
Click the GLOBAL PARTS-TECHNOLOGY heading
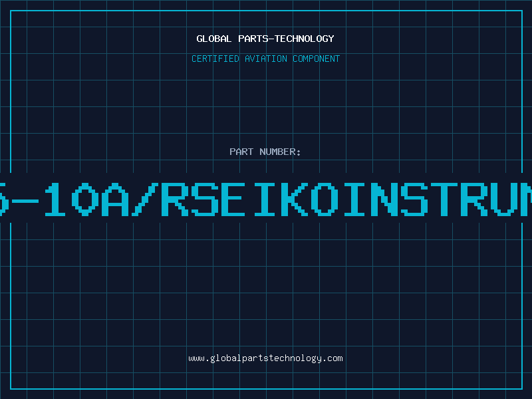[x=265, y=39]
